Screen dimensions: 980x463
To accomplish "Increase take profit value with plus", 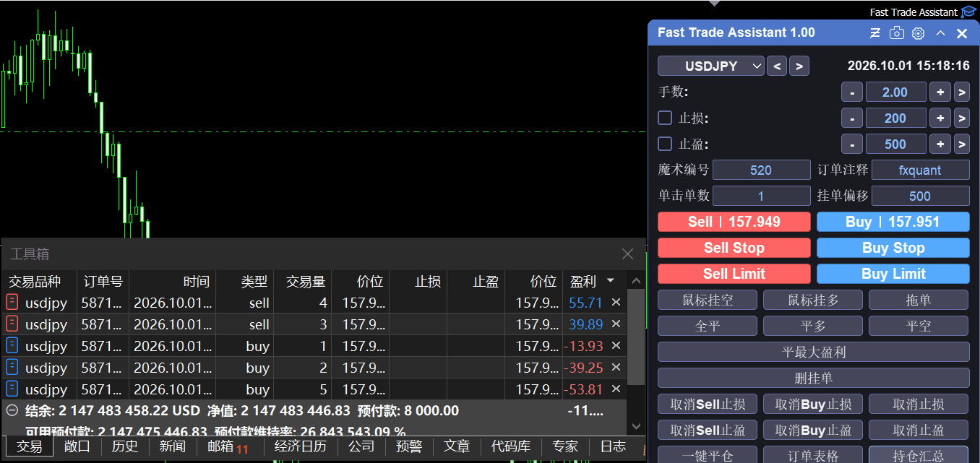I will point(940,144).
